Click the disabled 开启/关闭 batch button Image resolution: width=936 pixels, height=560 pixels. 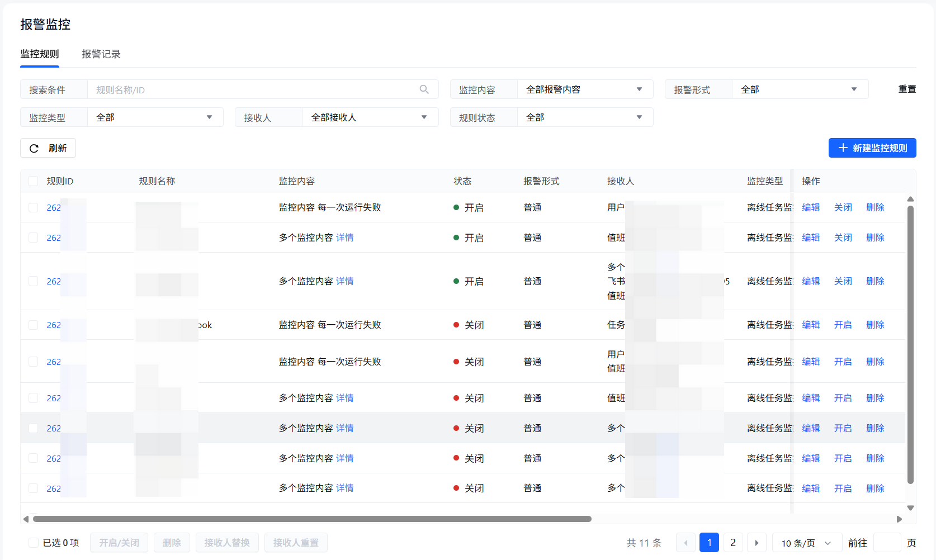[x=119, y=543]
